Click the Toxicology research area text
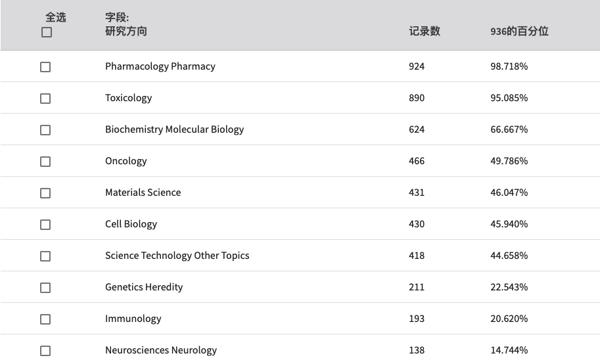 [x=129, y=98]
